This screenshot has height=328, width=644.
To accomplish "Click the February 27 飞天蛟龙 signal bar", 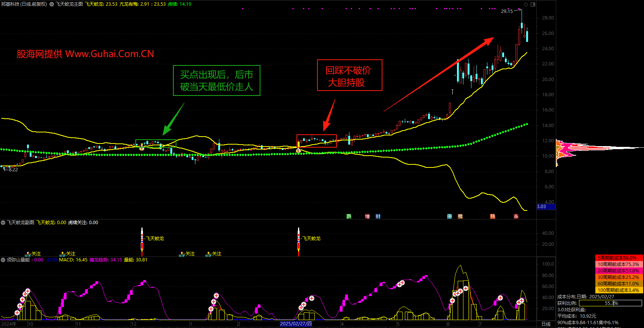I will tap(298, 242).
